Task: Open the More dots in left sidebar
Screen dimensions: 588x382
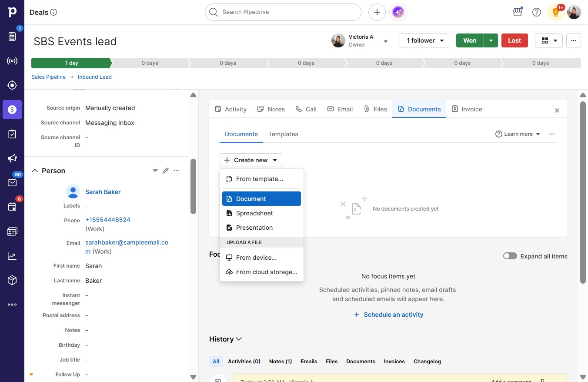Action: coord(12,305)
